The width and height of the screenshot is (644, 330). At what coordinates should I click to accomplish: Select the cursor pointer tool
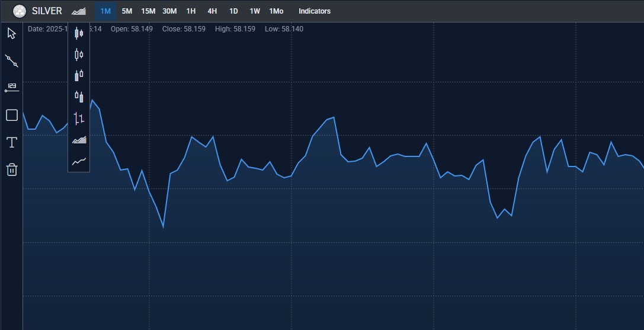tap(12, 33)
